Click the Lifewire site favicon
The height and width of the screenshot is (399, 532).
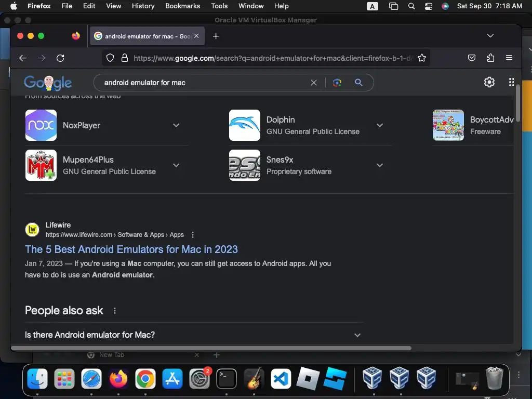tap(32, 230)
